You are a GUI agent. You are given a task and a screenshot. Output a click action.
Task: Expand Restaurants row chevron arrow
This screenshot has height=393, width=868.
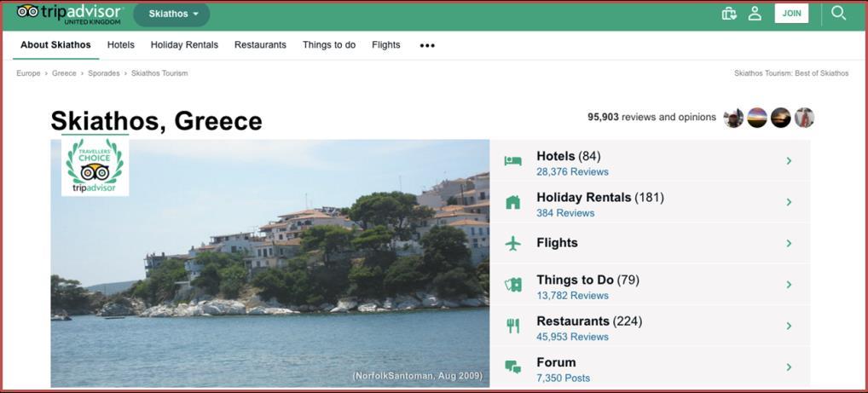(x=789, y=326)
